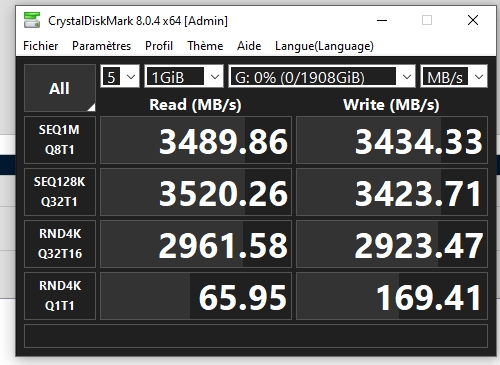Image resolution: width=500 pixels, height=365 pixels.
Task: Click the SEQ128K write value 3423.71
Action: click(x=392, y=192)
